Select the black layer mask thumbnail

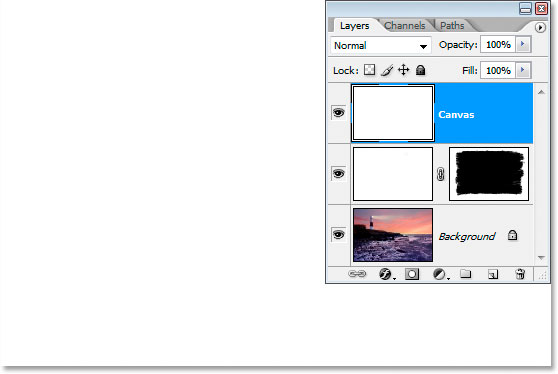[489, 174]
